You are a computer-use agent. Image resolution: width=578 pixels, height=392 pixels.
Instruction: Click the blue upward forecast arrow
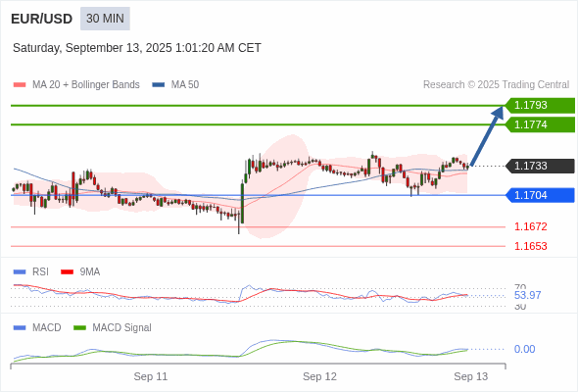(487, 135)
